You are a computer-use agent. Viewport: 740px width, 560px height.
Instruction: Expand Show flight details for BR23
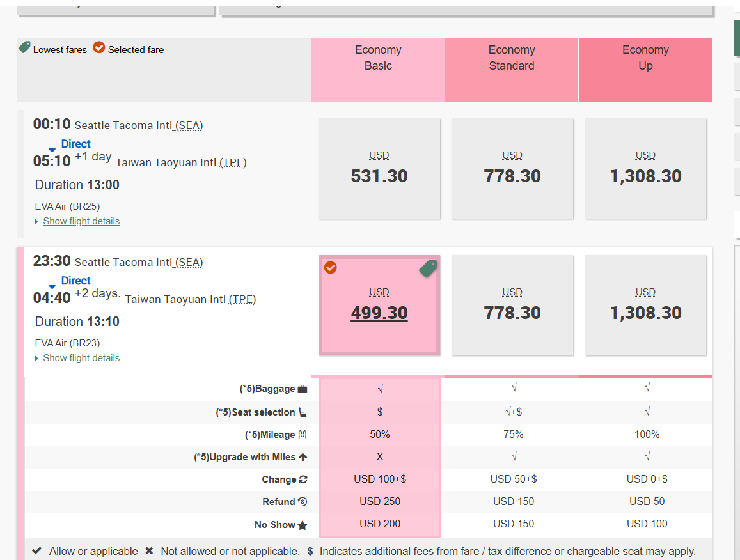[81, 358]
